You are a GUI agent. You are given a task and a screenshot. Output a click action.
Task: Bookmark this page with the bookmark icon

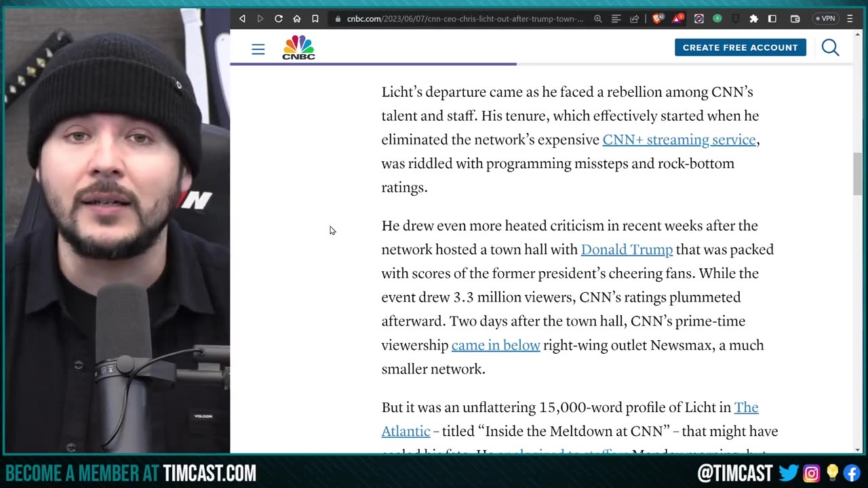click(x=315, y=19)
